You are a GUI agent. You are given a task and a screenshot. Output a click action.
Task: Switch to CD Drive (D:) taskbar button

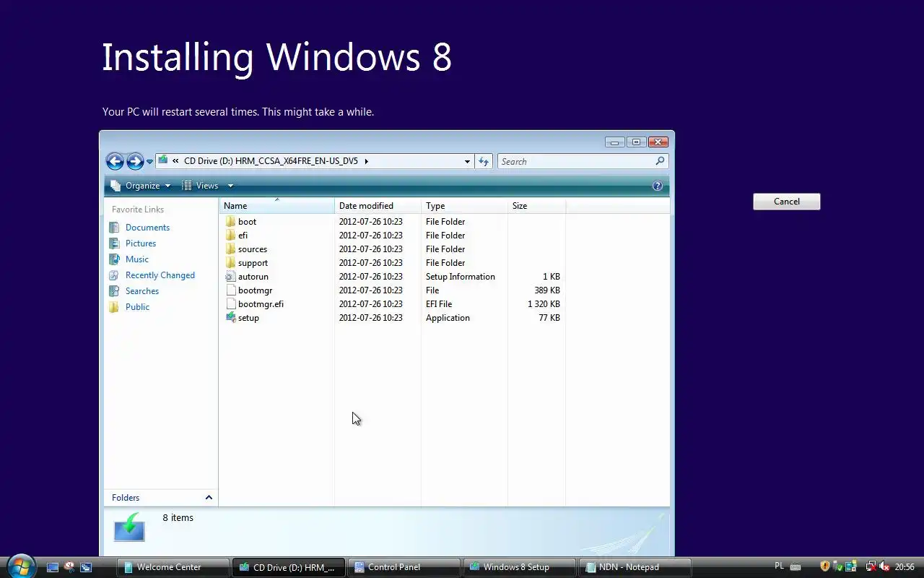(x=289, y=567)
